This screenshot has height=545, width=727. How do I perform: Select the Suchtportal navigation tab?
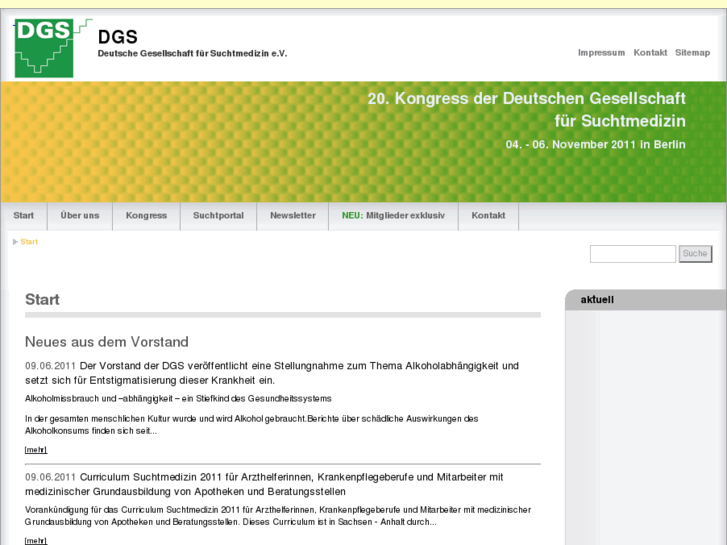[218, 216]
